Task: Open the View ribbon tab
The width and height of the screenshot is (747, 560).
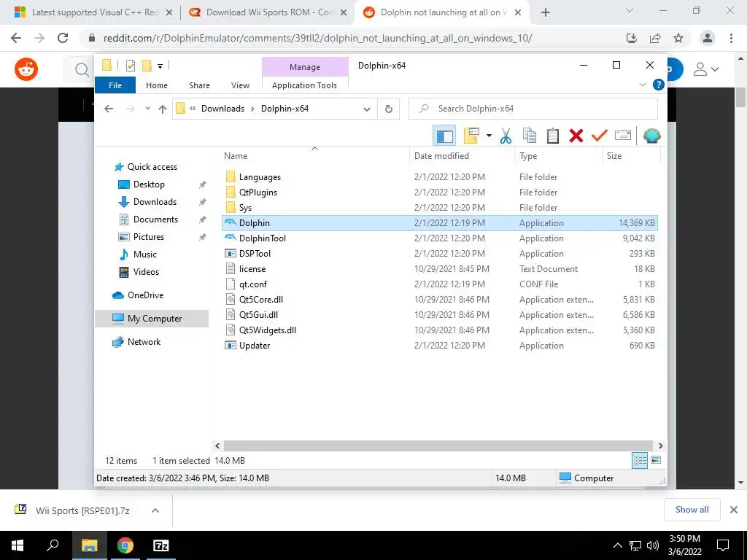Action: (240, 85)
